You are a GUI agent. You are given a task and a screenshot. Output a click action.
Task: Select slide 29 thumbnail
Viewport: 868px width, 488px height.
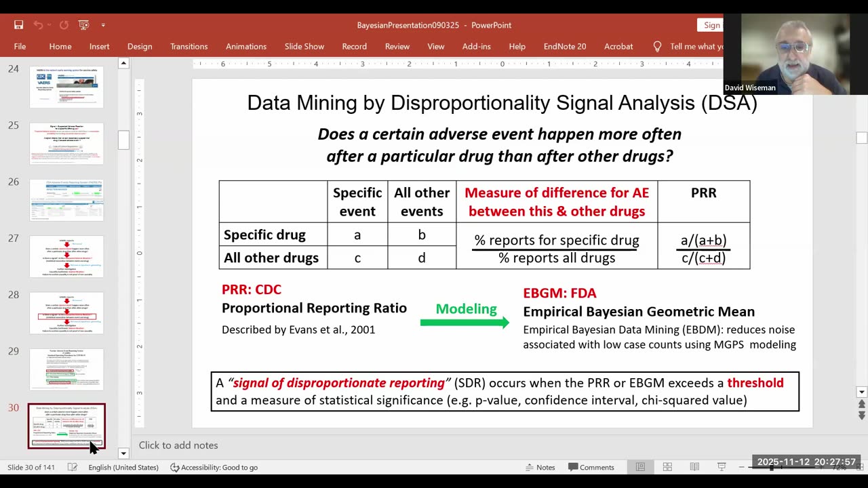click(x=66, y=369)
